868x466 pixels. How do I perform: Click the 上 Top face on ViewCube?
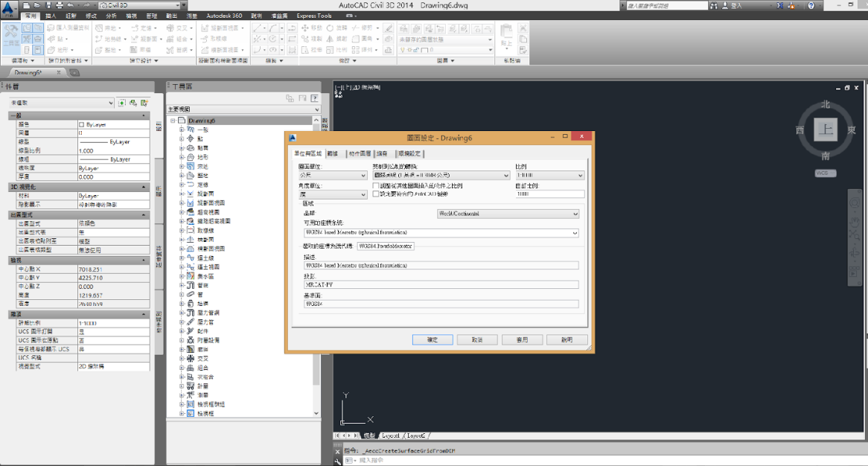(826, 130)
